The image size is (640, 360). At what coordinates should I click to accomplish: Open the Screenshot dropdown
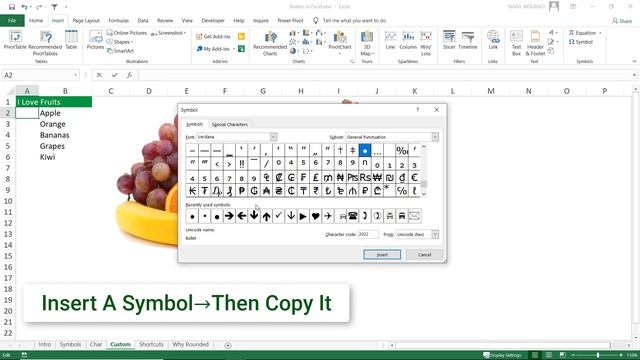(168, 33)
